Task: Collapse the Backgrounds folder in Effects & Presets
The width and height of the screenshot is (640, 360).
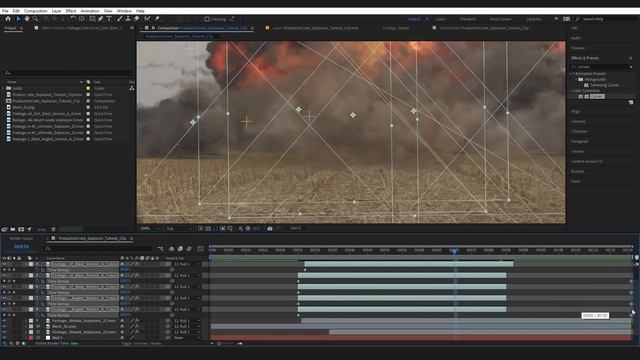Action: 576,79
